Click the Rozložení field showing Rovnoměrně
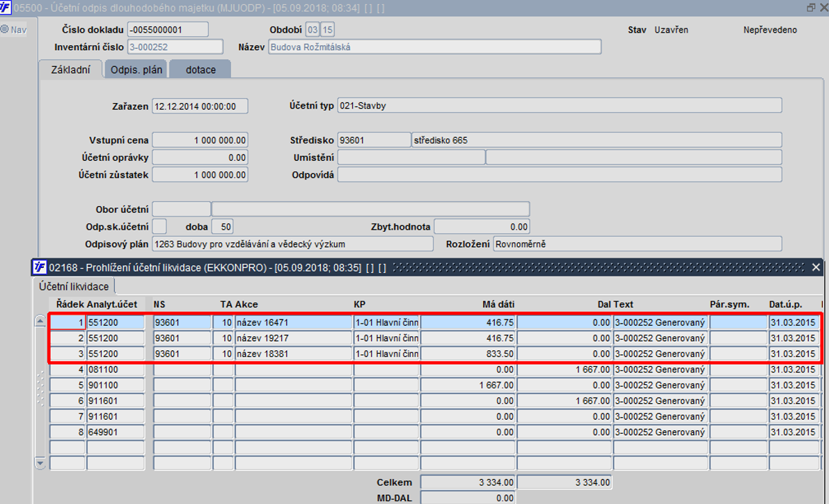829x504 pixels. [x=637, y=244]
